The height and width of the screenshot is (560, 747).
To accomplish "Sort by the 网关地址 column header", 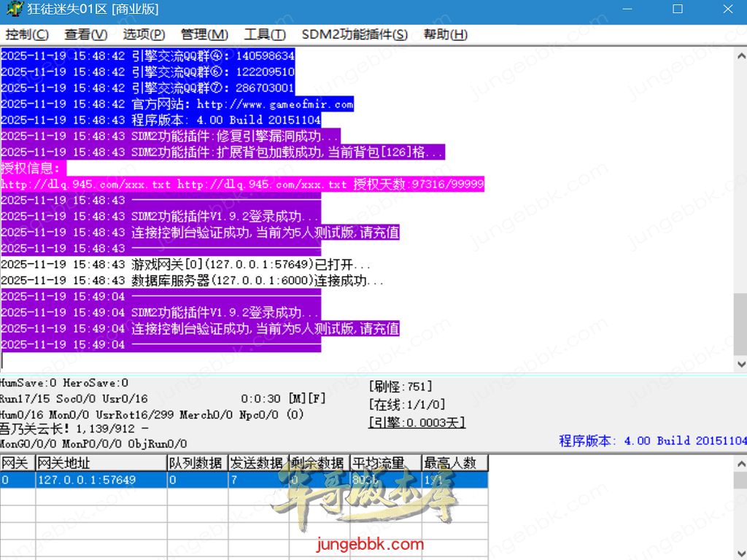I will point(101,463).
